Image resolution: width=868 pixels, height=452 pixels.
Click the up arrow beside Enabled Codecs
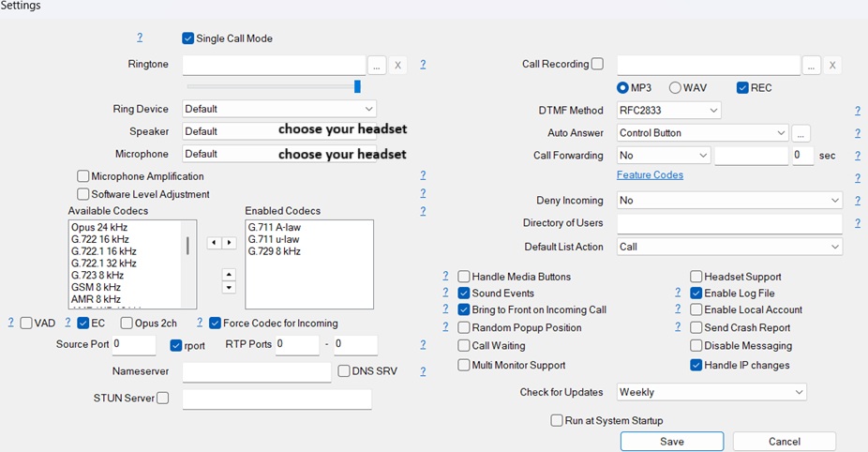coord(229,275)
